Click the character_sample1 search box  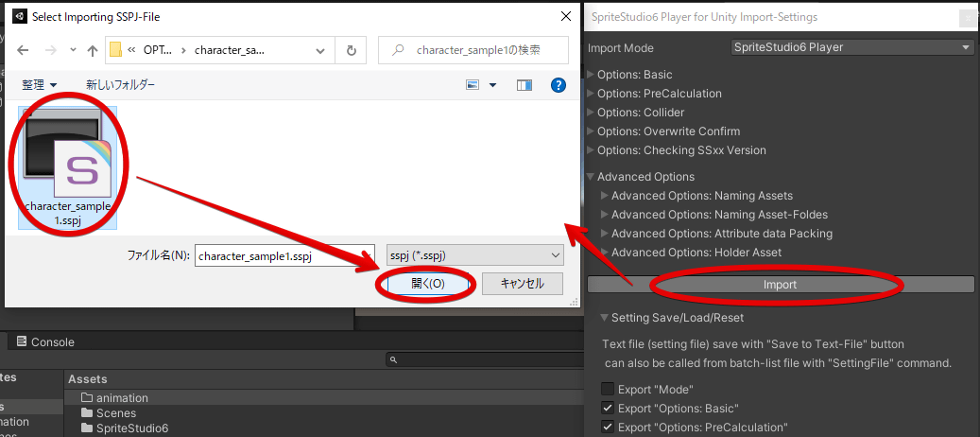[x=473, y=50]
